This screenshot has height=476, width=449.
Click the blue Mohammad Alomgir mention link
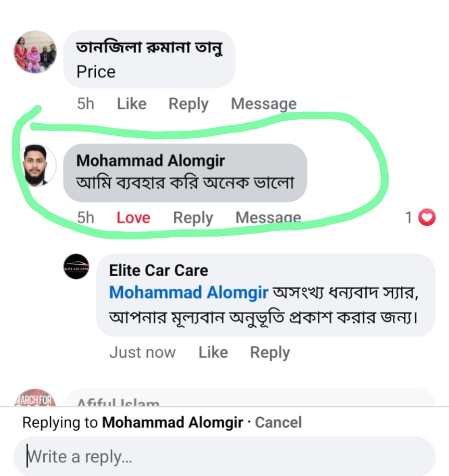pyautogui.click(x=189, y=292)
